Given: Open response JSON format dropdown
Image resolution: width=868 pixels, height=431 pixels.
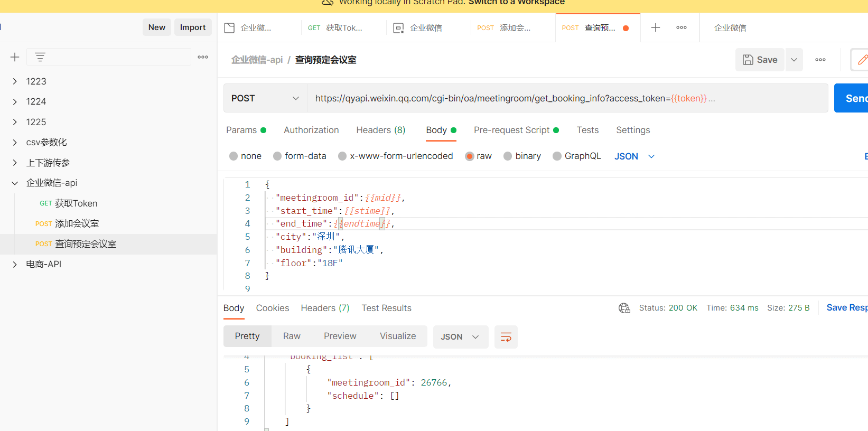Looking at the screenshot, I should [461, 337].
